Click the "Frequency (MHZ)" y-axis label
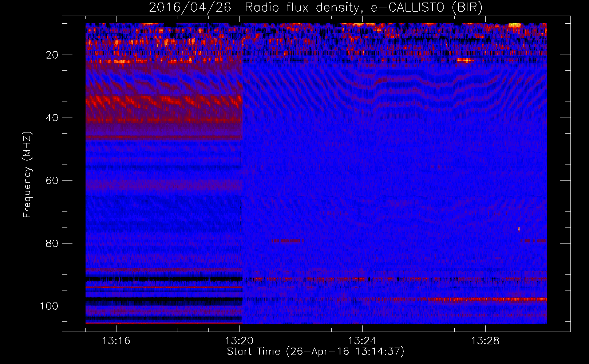The image size is (589, 364). point(27,175)
